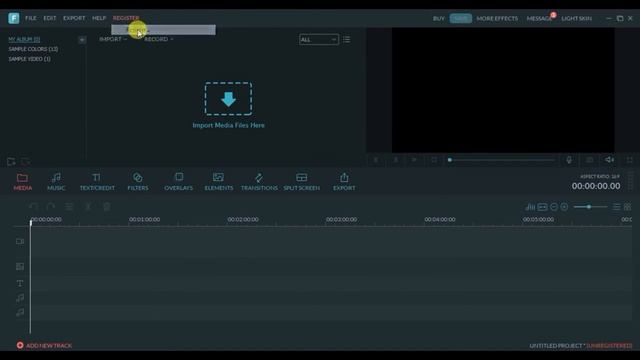Click the preview progress slider
The height and width of the screenshot is (360, 640).
[502, 160]
